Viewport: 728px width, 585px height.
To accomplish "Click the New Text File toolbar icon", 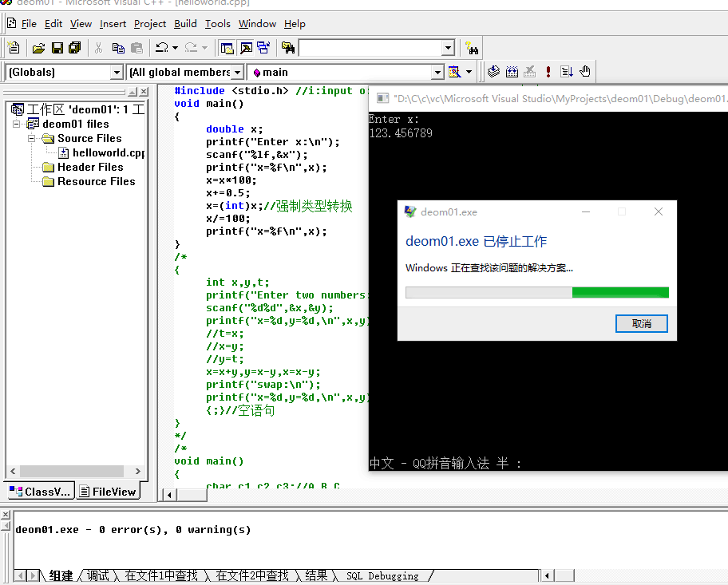I will point(14,48).
